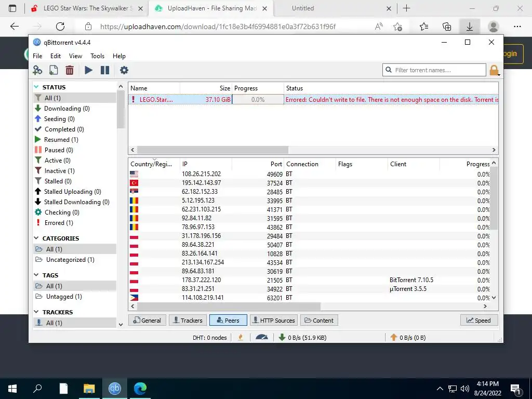Image resolution: width=532 pixels, height=399 pixels.
Task: Close the LEGO Star Wars browser tab
Action: [140, 8]
